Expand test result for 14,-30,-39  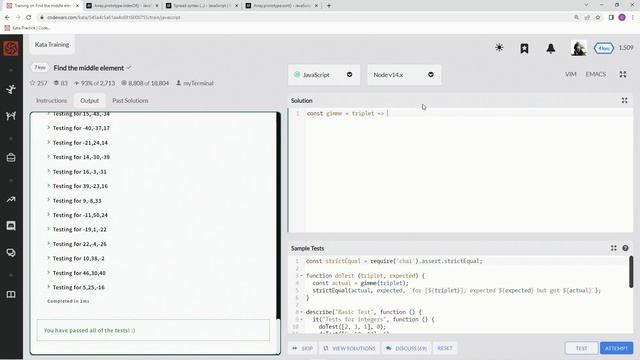click(x=78, y=157)
